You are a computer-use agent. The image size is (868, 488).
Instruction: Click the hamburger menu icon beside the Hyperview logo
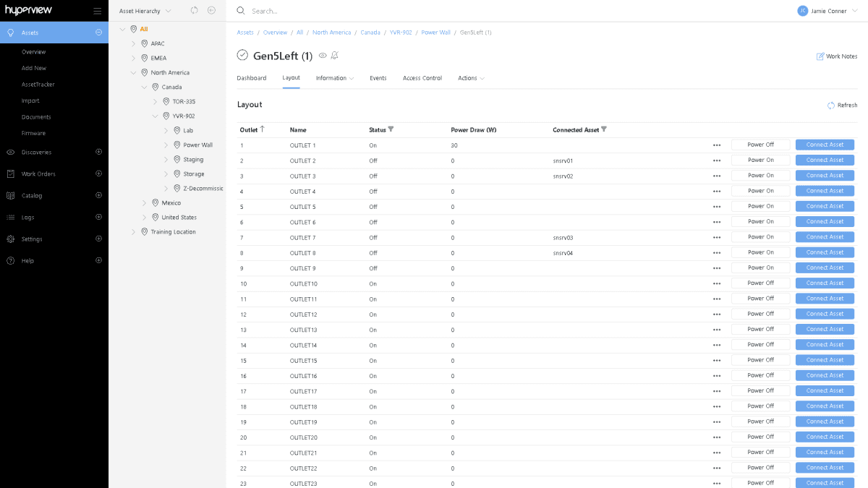point(97,11)
